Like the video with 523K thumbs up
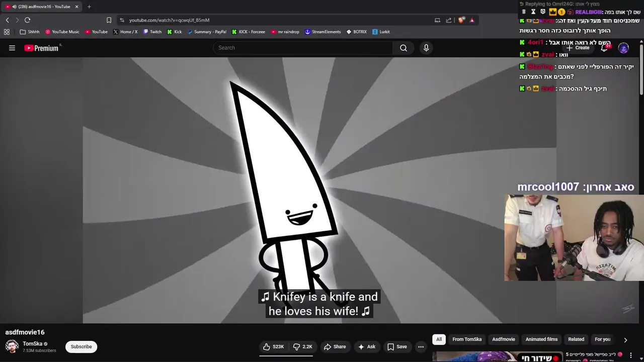Screen dimensions: 644x362 click(x=273, y=346)
